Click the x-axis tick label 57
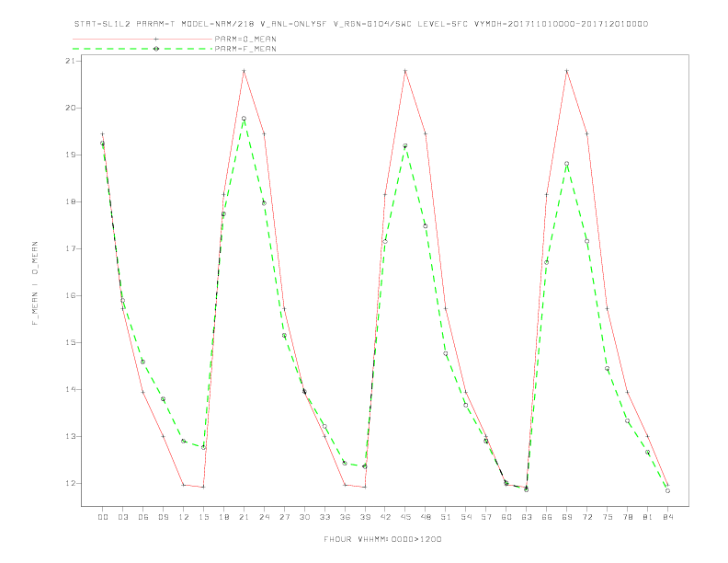Viewport: 728px width, 563px height. 486,517
